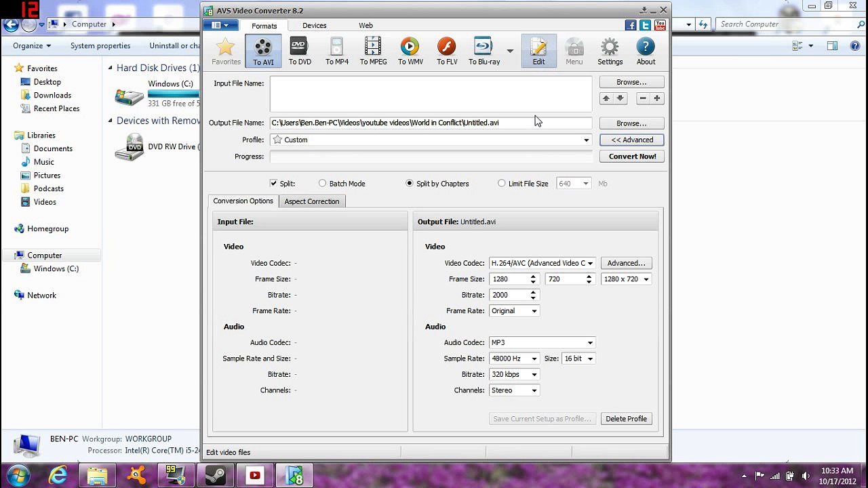Click the Facebook icon in AVS Converter
This screenshot has height=488, width=868.
pos(631,25)
